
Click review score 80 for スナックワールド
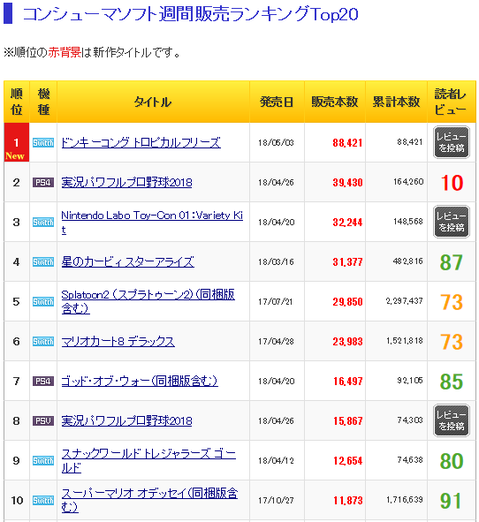[x=451, y=461]
